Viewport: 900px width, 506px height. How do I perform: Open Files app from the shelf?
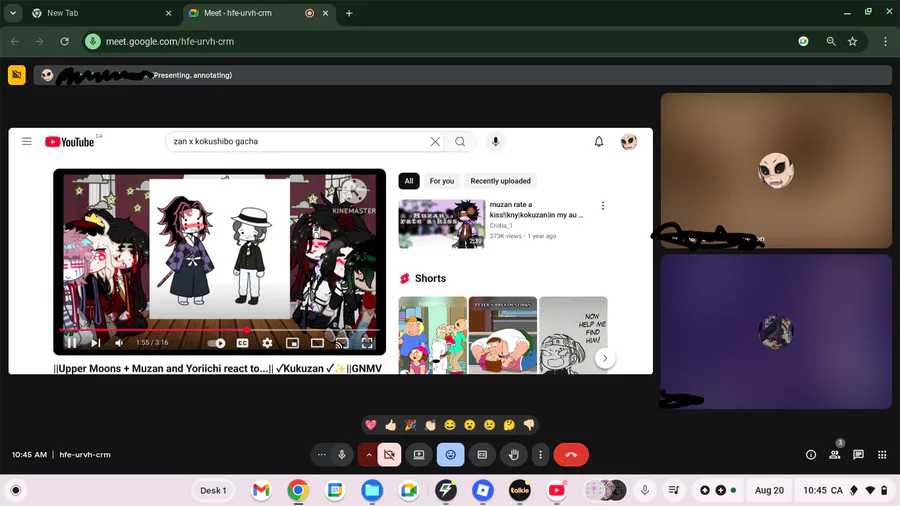pos(372,491)
